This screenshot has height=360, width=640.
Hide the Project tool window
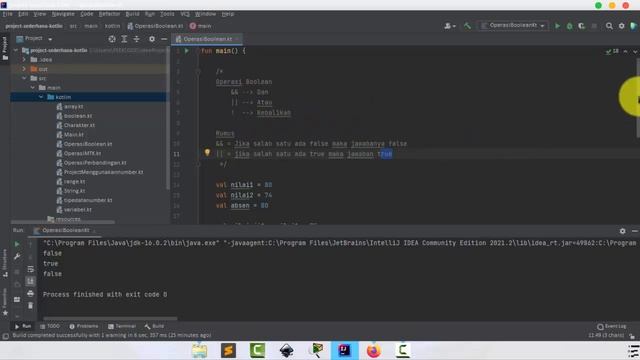tap(164, 39)
